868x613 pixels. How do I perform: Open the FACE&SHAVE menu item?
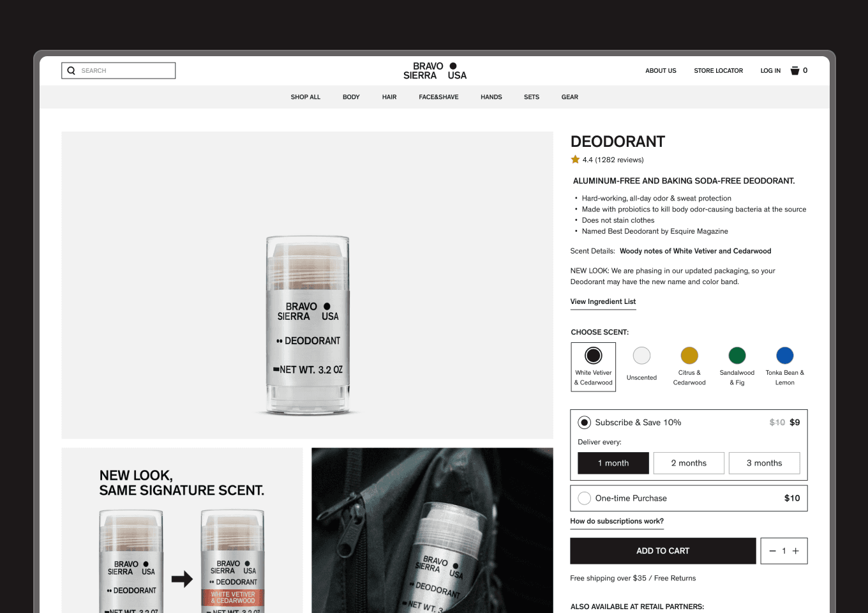tap(438, 97)
